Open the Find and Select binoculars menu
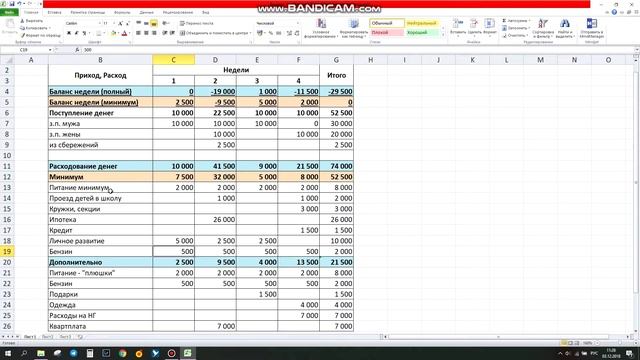The width and height of the screenshot is (640, 360). coord(565,28)
